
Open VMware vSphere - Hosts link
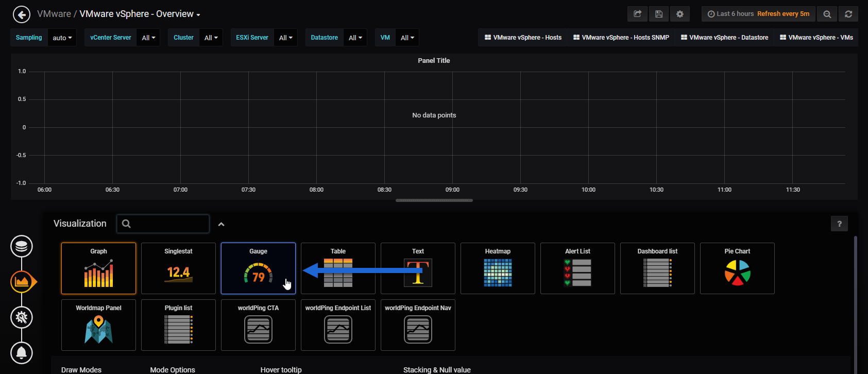[523, 38]
